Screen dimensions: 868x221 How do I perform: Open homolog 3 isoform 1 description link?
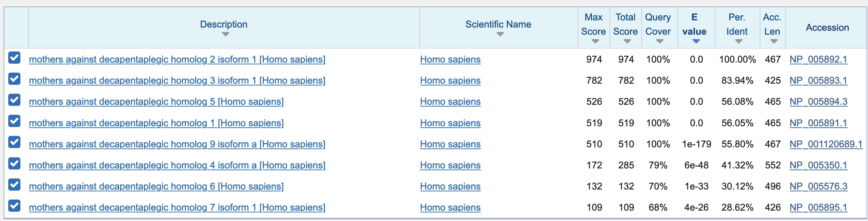pos(177,80)
